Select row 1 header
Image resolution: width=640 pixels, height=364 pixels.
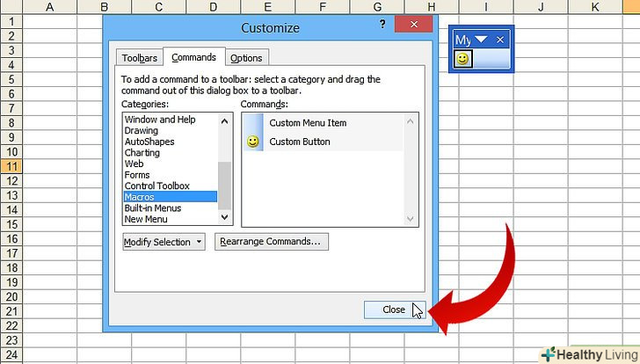11,21
